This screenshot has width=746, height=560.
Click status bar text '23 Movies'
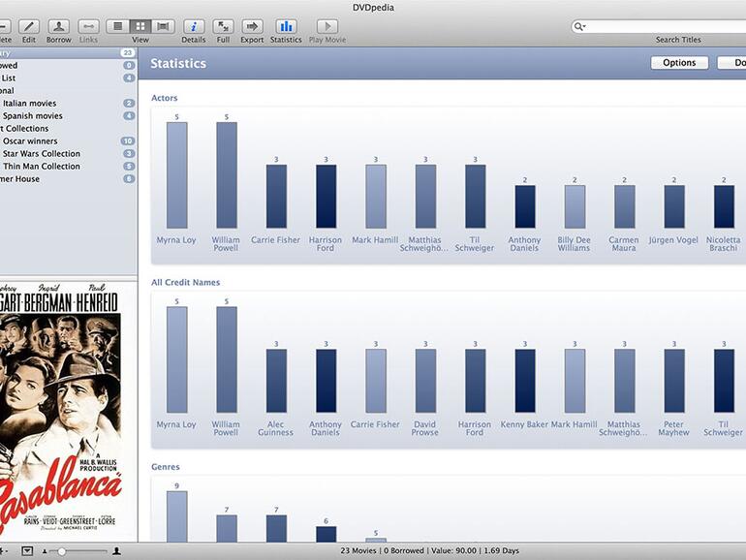(x=357, y=550)
